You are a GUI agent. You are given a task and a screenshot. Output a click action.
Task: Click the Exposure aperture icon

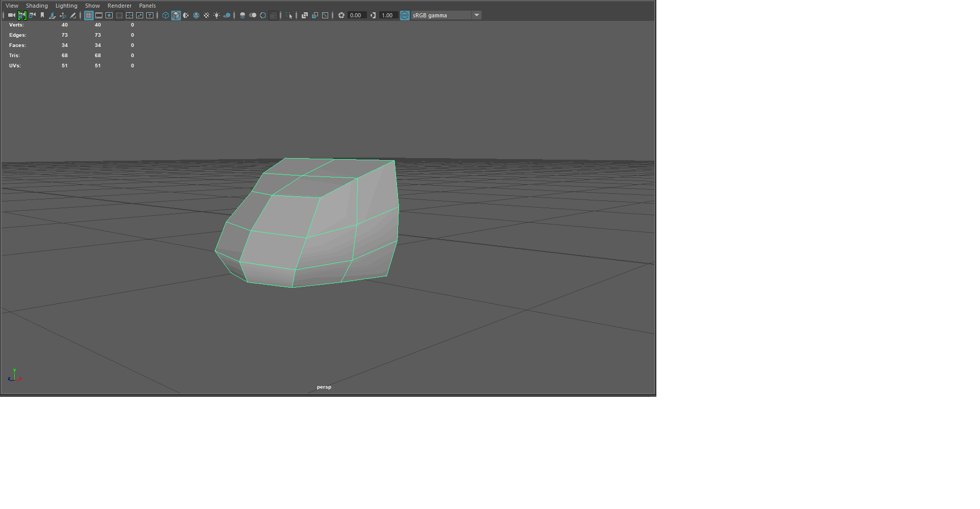click(341, 15)
